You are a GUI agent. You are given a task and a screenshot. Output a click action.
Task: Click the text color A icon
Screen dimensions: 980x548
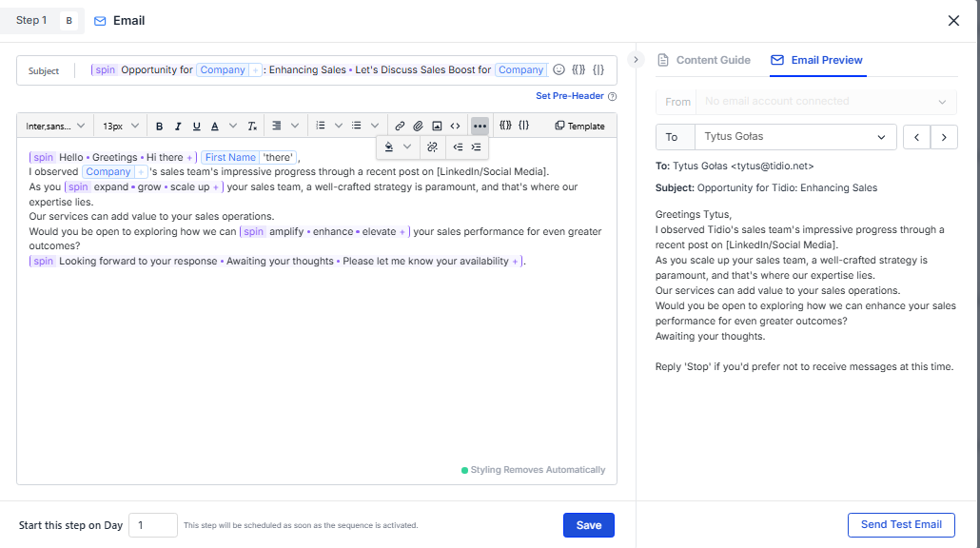215,127
